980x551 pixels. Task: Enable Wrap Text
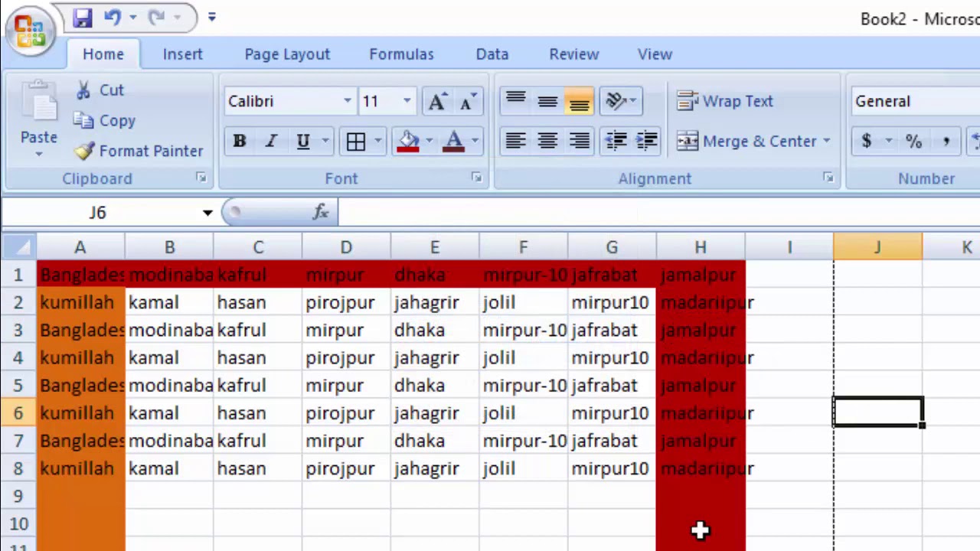(x=725, y=101)
